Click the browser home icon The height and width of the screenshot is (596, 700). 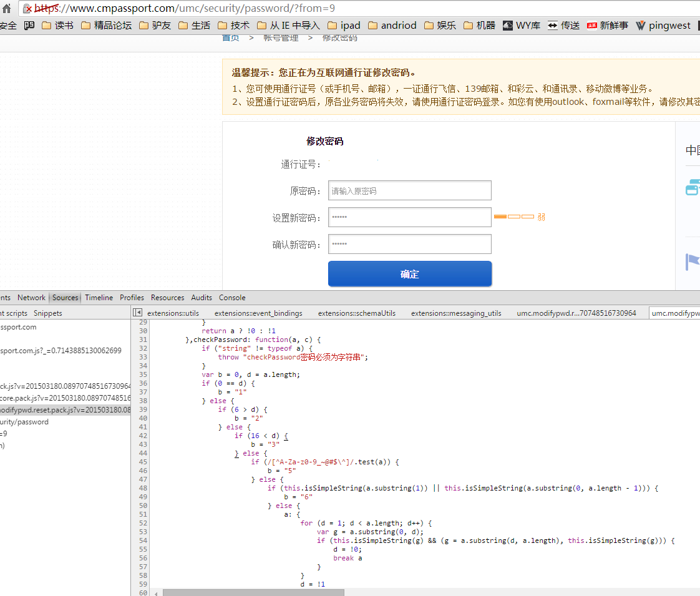(x=6, y=8)
